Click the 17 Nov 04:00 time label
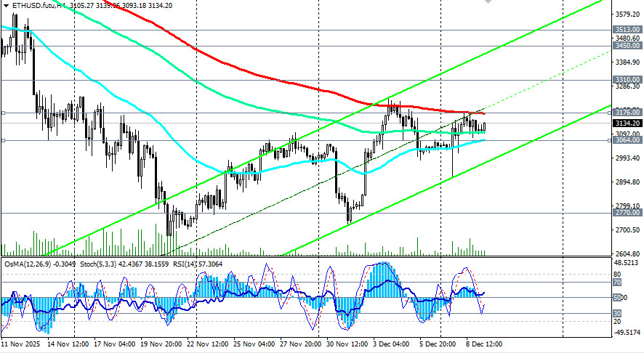 [x=115, y=344]
